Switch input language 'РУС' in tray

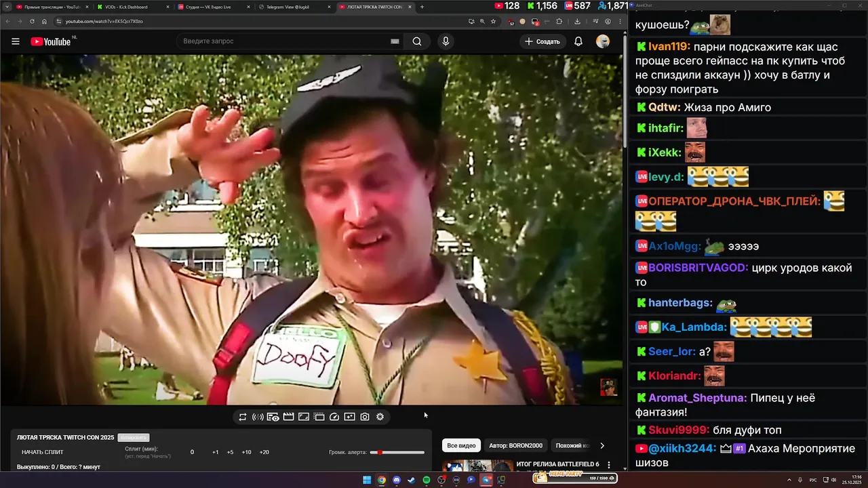tap(813, 480)
